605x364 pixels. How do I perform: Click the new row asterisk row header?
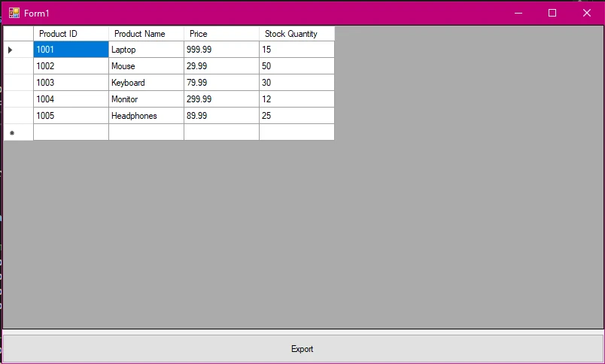[18, 132]
